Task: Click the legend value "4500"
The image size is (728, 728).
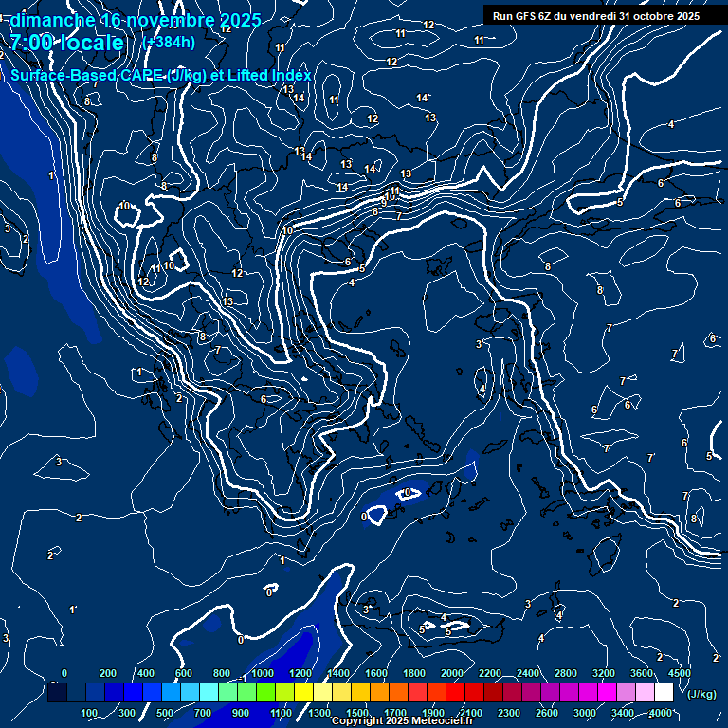Action: pos(680,673)
